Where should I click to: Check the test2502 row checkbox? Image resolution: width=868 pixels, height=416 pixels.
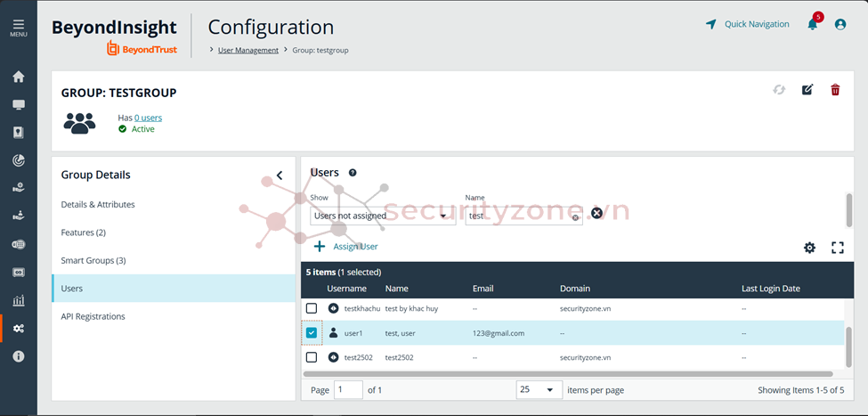coord(312,357)
